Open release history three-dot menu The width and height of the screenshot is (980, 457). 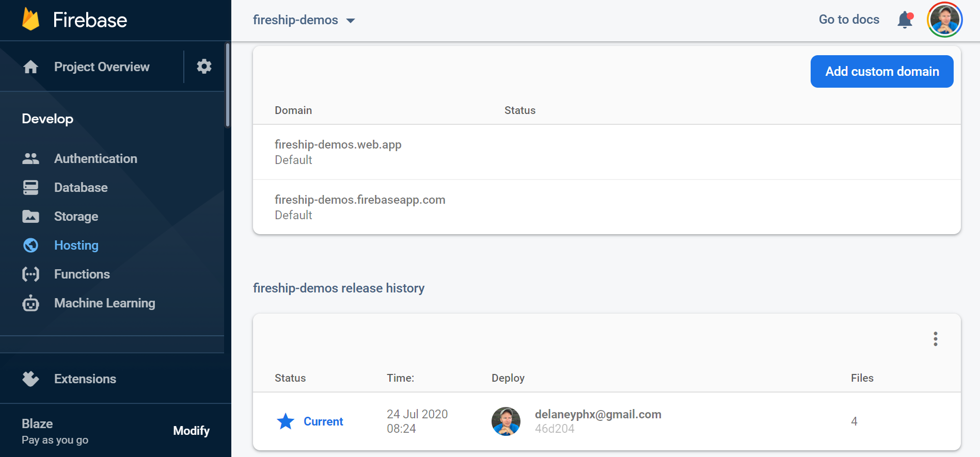click(935, 339)
